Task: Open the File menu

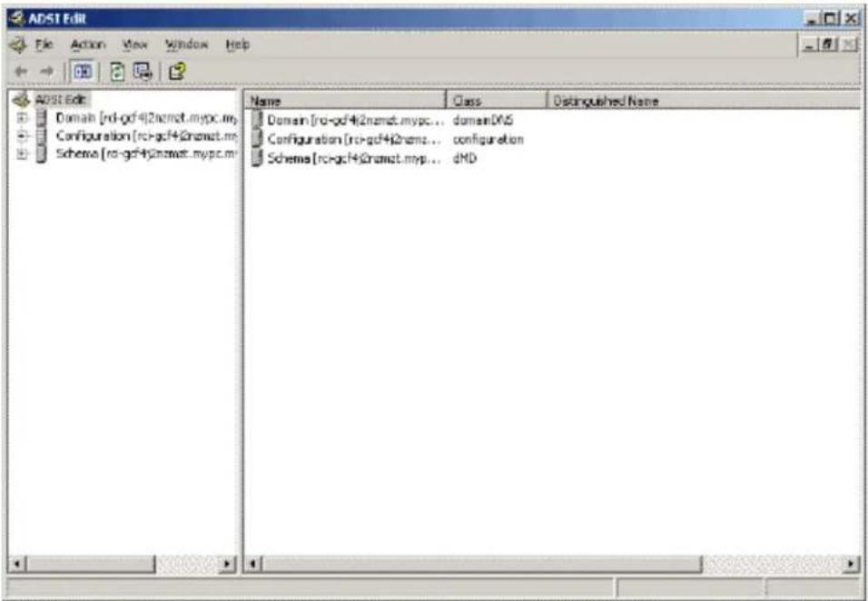Action: pyautogui.click(x=44, y=44)
